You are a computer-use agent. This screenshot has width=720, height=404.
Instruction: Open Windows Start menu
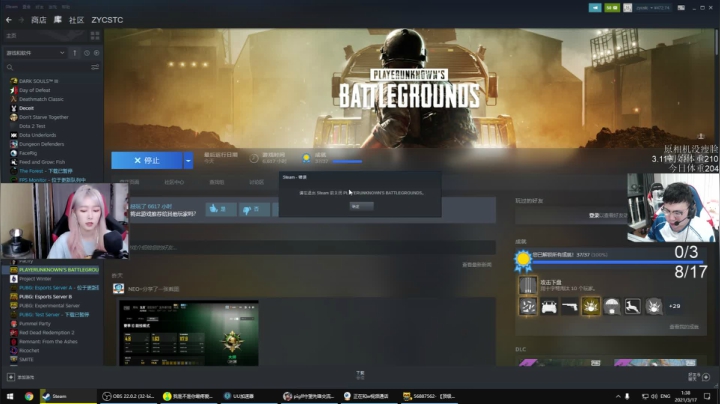(10, 396)
